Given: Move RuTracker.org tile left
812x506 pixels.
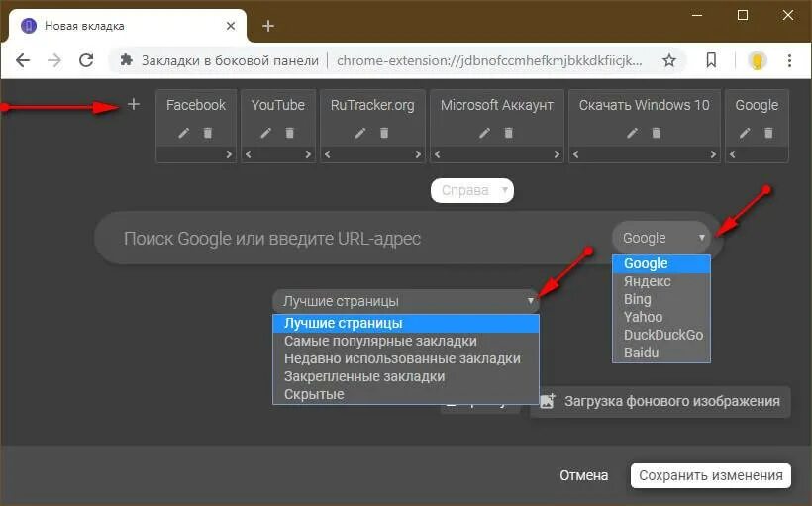Looking at the screenshot, I should tap(328, 154).
